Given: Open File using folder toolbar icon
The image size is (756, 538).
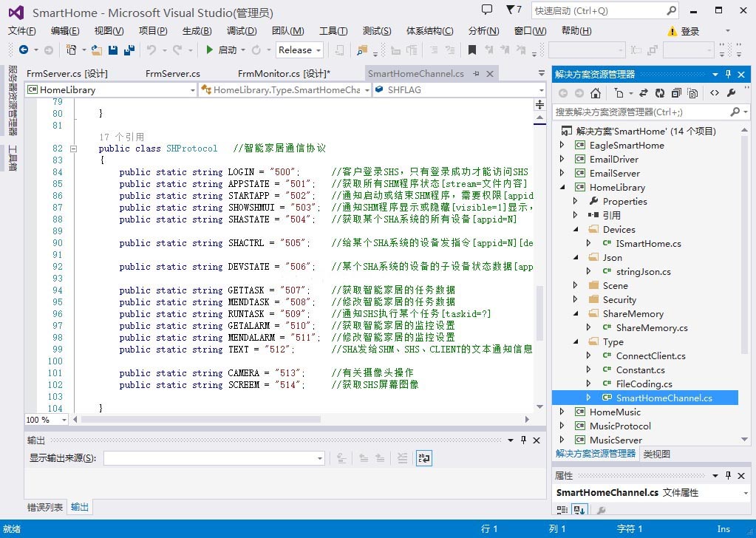Looking at the screenshot, I should click(96, 50).
